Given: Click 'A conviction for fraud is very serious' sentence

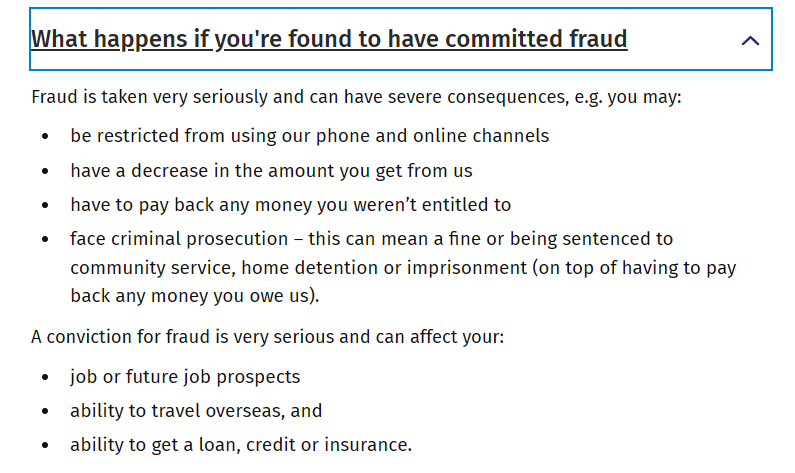Looking at the screenshot, I should [x=268, y=337].
